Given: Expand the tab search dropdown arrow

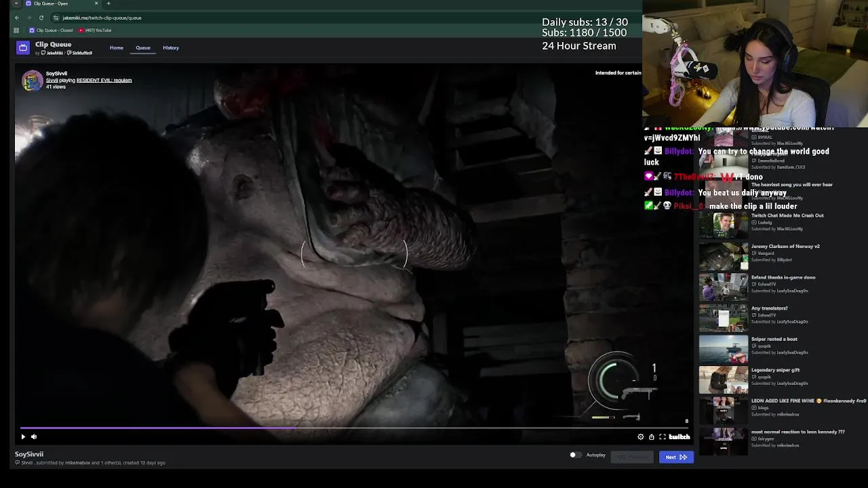Looking at the screenshot, I should click(16, 3).
